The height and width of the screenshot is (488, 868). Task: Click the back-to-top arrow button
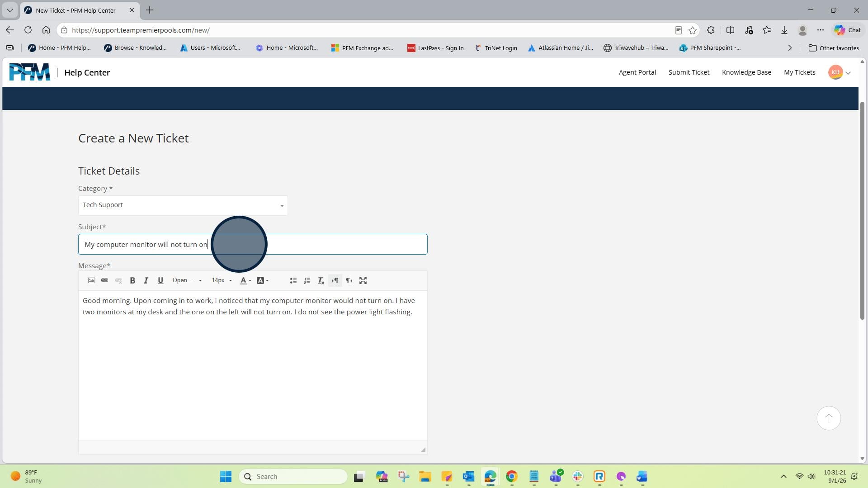(x=828, y=418)
